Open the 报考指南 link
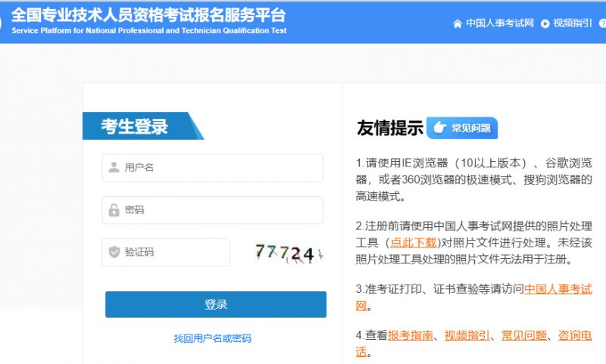606x364 pixels. [411, 335]
